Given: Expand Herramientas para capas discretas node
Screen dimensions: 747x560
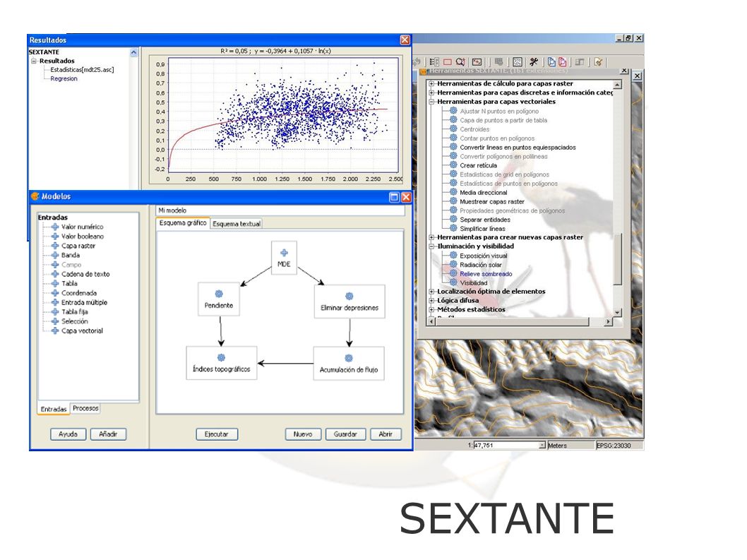Looking at the screenshot, I should coord(431,93).
